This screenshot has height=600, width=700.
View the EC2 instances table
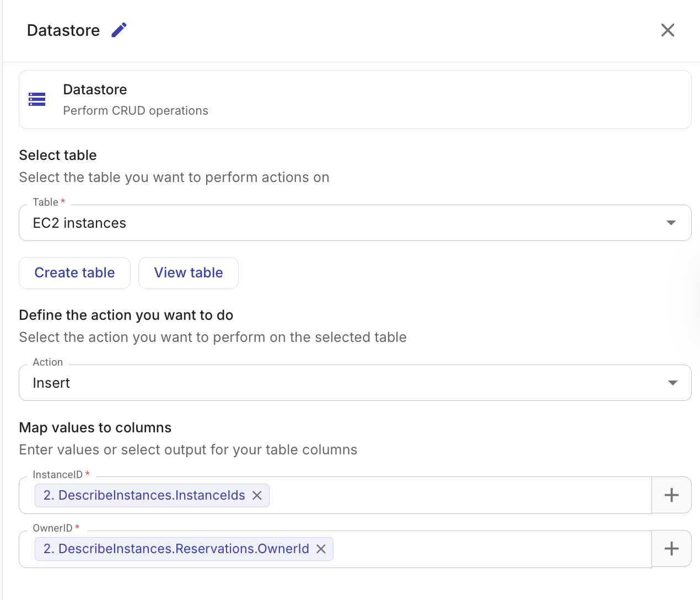(188, 272)
